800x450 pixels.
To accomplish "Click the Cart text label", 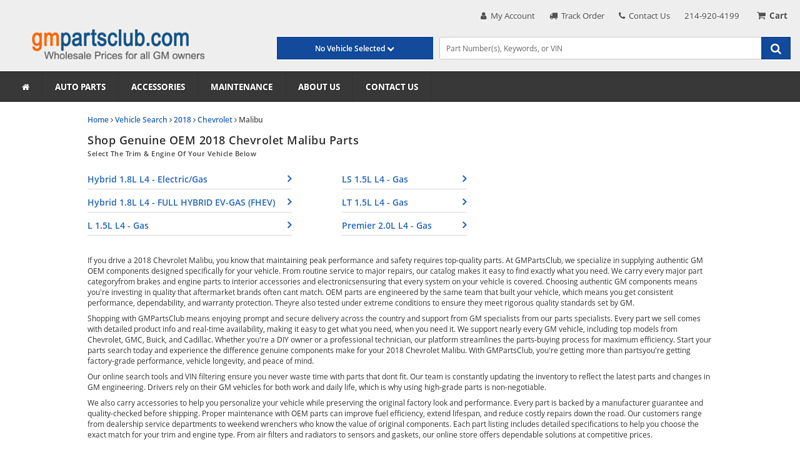I will (778, 16).
